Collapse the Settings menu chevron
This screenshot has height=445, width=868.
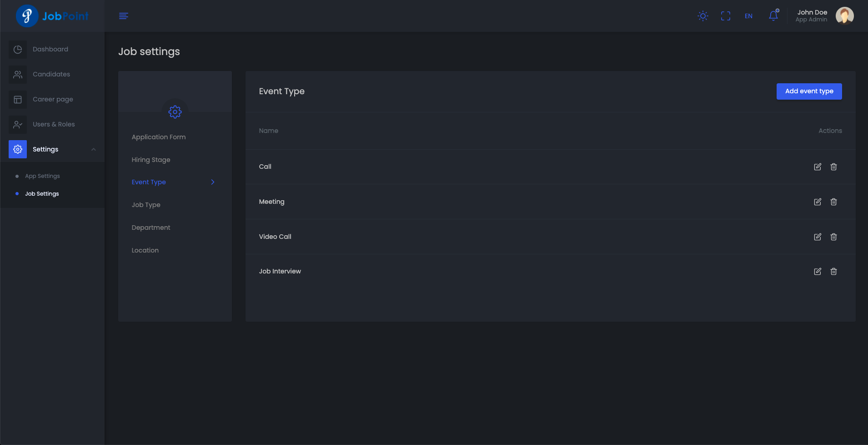94,149
